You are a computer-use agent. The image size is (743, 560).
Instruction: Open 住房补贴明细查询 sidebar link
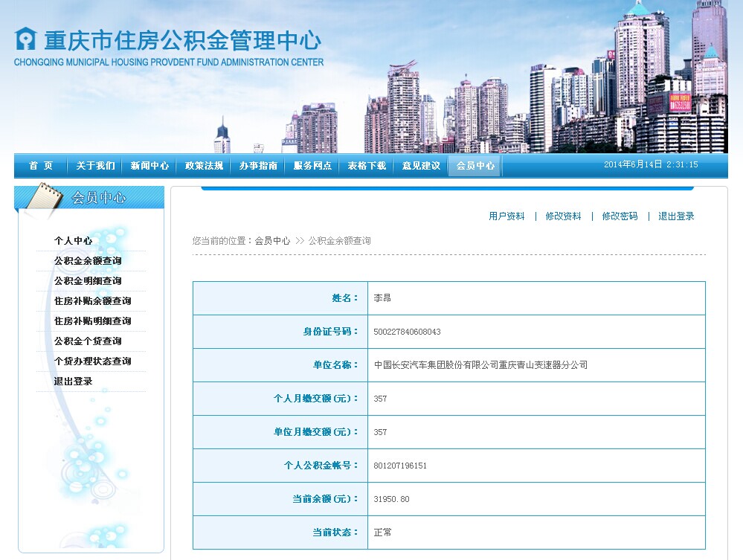tap(92, 321)
